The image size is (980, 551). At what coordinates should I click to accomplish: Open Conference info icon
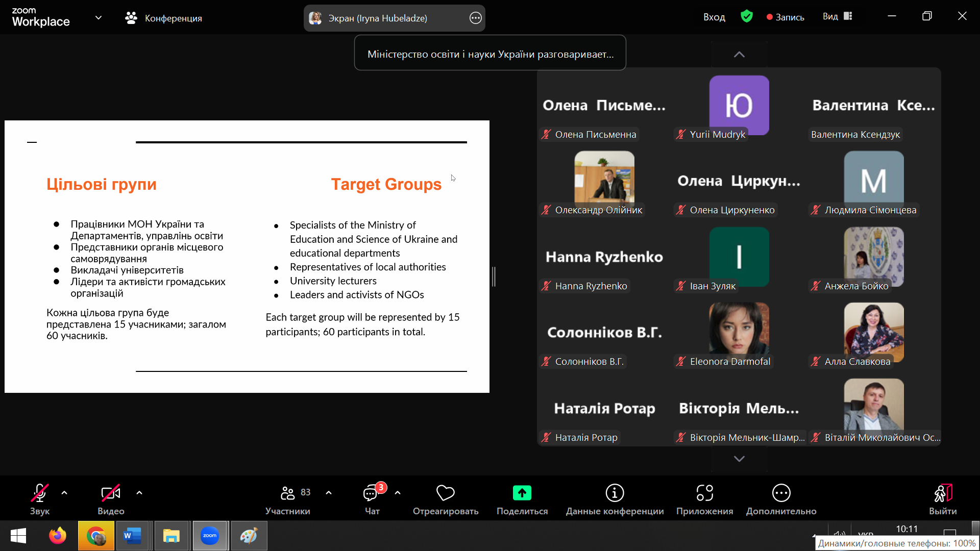click(615, 493)
